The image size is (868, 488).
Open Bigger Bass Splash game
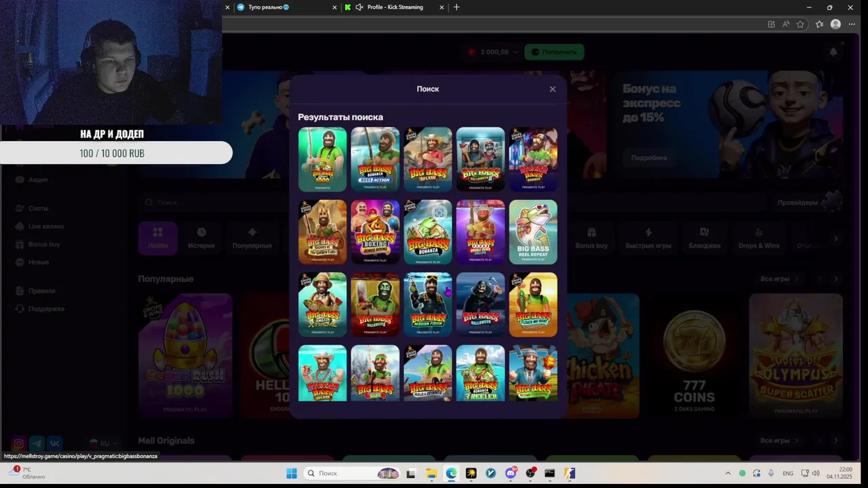pos(322,373)
